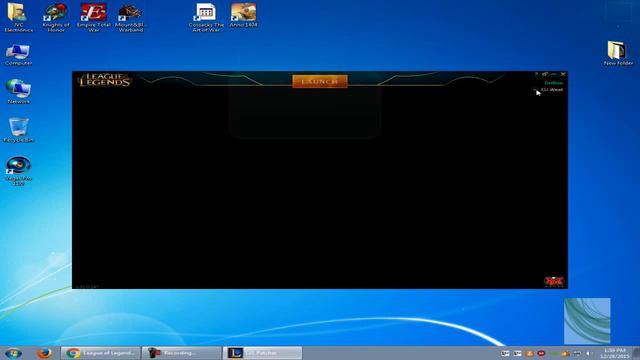
Task: Select the Computer desktop icon
Action: tap(18, 55)
